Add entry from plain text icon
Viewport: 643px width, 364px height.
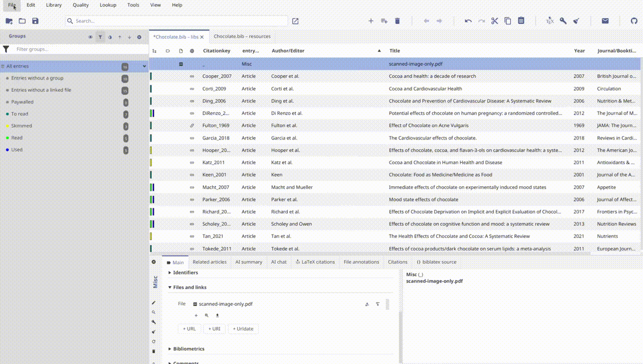[x=384, y=21]
